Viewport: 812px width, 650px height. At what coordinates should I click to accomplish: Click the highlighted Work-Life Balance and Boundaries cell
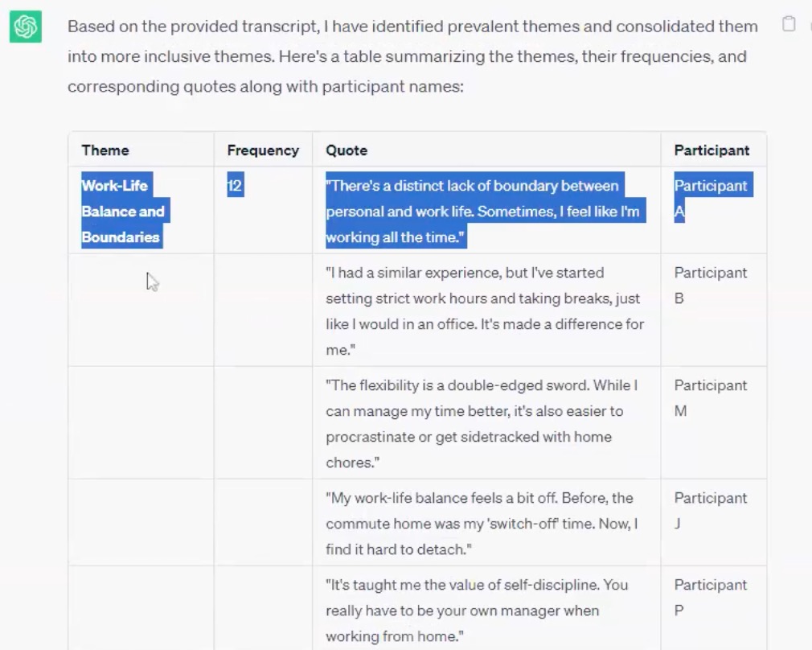(x=122, y=212)
